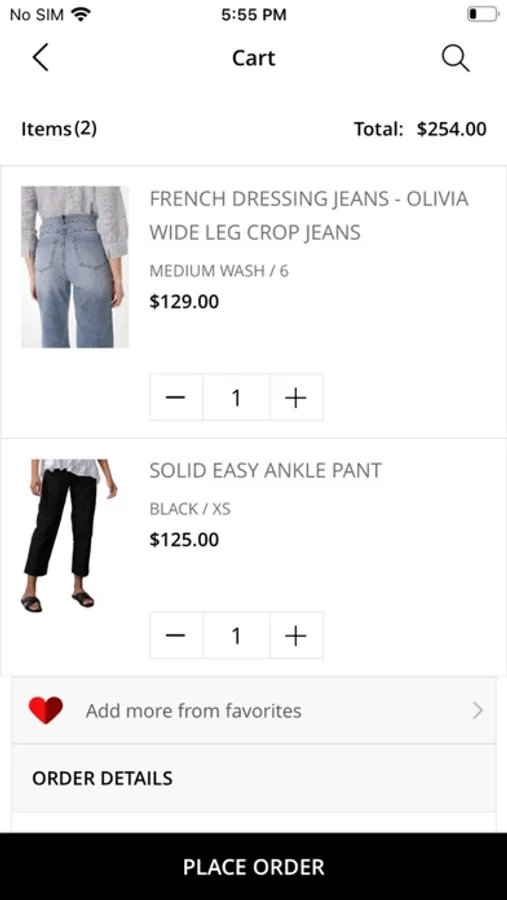The height and width of the screenshot is (900, 507).
Task: Tap the Wi-Fi status icon
Action: 82,14
